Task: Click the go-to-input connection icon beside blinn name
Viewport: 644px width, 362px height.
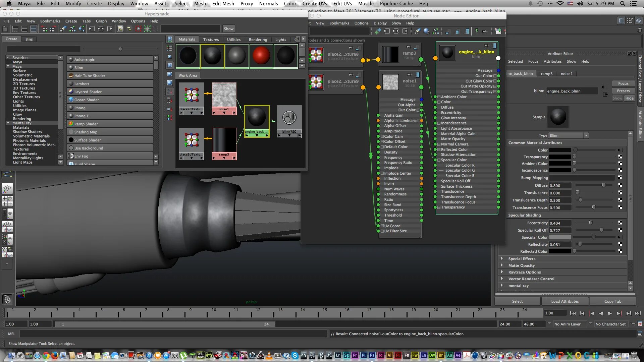Action: [604, 87]
